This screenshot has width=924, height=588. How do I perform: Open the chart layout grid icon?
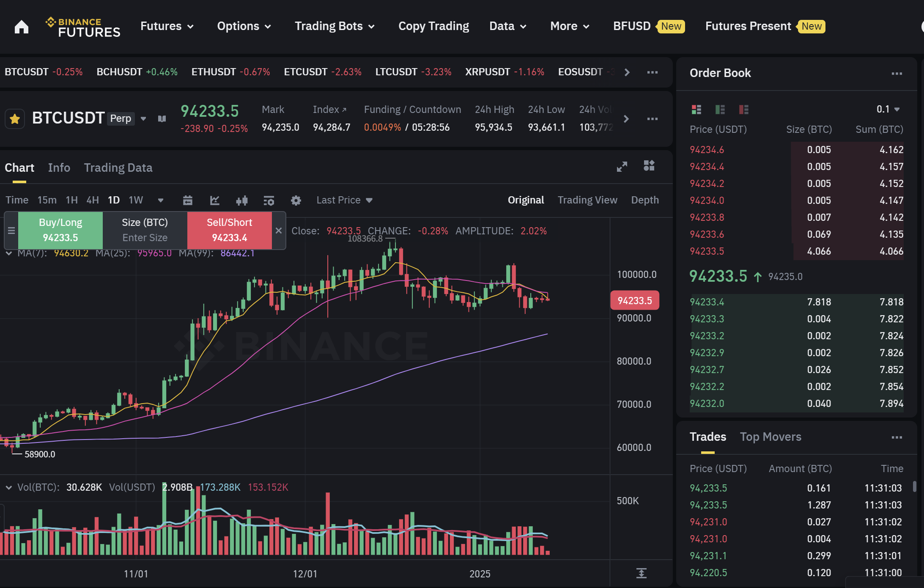[x=649, y=165]
